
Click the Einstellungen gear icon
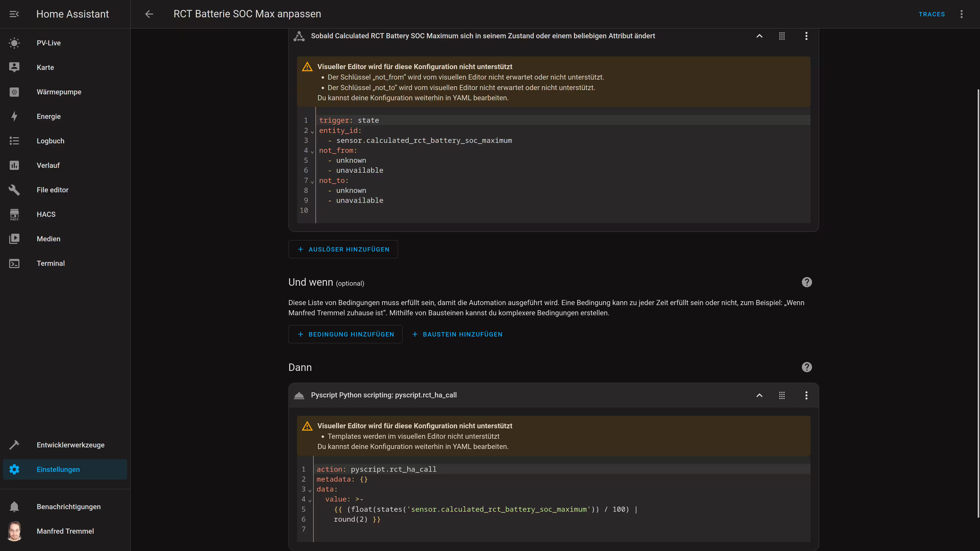pyautogui.click(x=14, y=469)
